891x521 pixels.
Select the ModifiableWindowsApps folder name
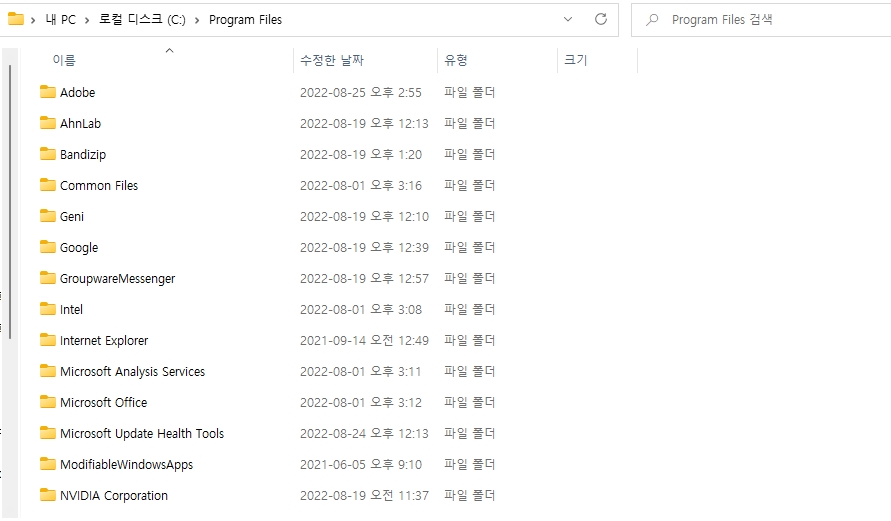click(x=126, y=465)
